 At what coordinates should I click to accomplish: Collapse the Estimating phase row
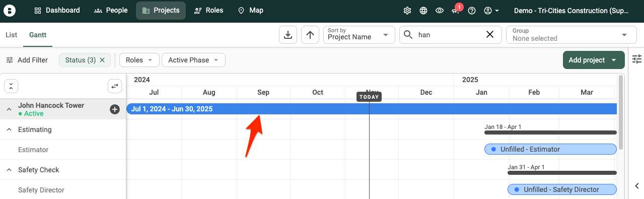pyautogui.click(x=9, y=129)
